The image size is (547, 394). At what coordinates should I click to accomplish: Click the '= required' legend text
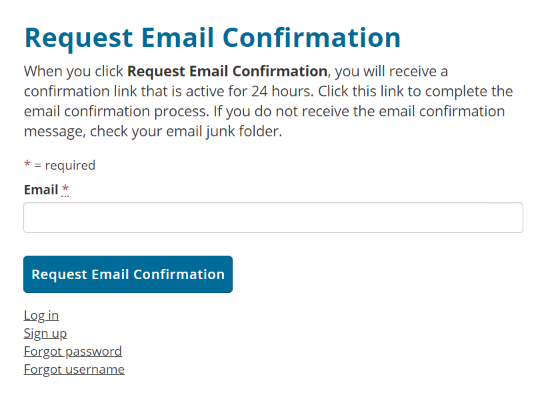[x=65, y=165]
